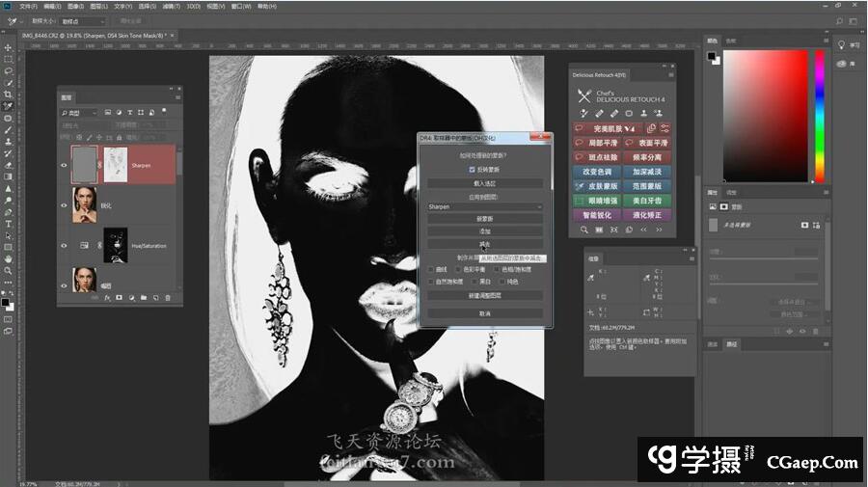Uncheck the 反转蒙版 checkbox
Screen dimensions: 868x487
472,169
